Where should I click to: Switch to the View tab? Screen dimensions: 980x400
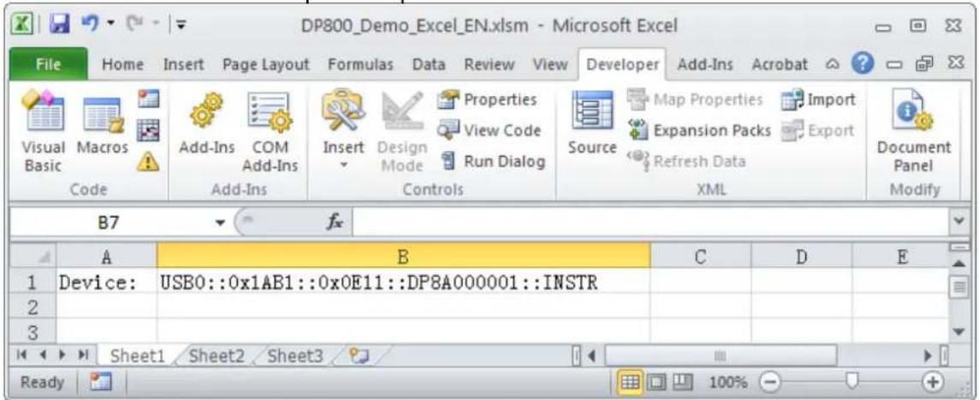[550, 64]
